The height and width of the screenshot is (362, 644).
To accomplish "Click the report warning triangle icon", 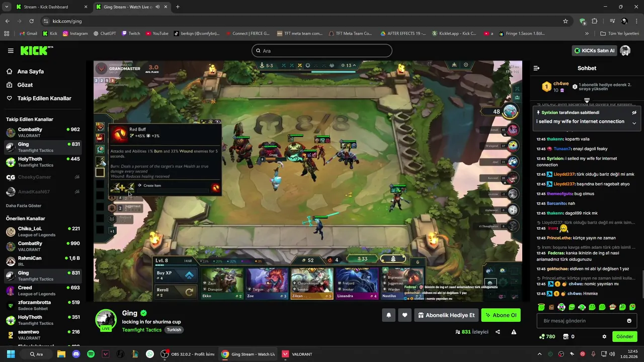I will tap(514, 332).
